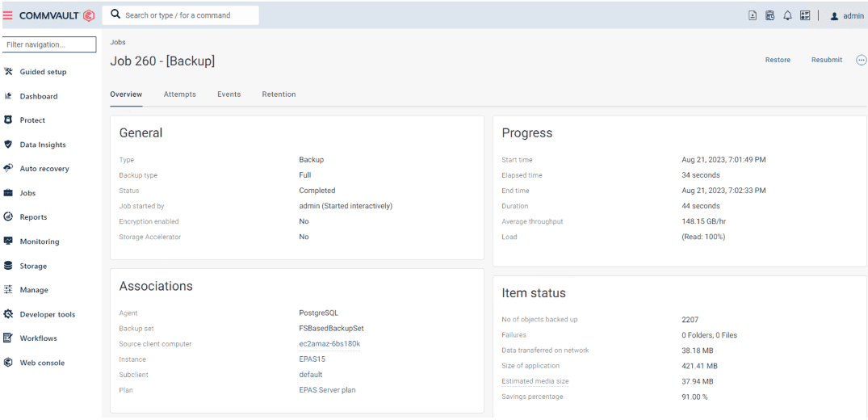The image size is (868, 420).
Task: Click the Resubmit button
Action: coord(827,60)
